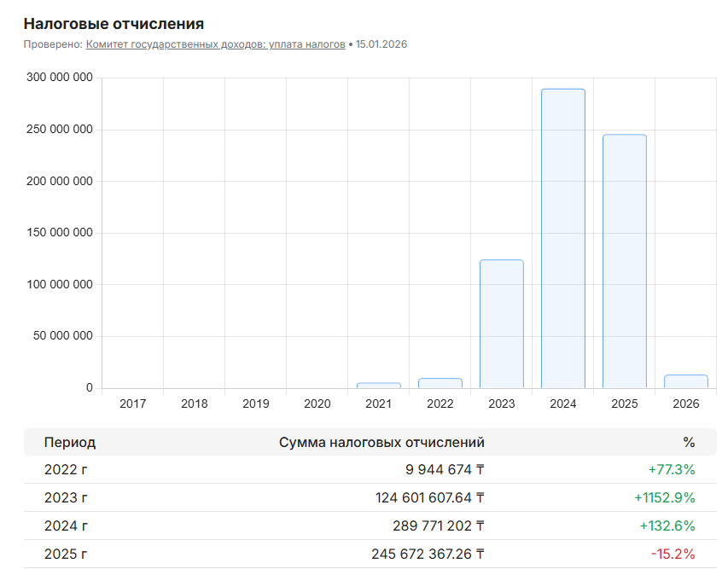Open the Комитет государственных доходов link
This screenshot has width=728, height=569.
pyautogui.click(x=215, y=44)
